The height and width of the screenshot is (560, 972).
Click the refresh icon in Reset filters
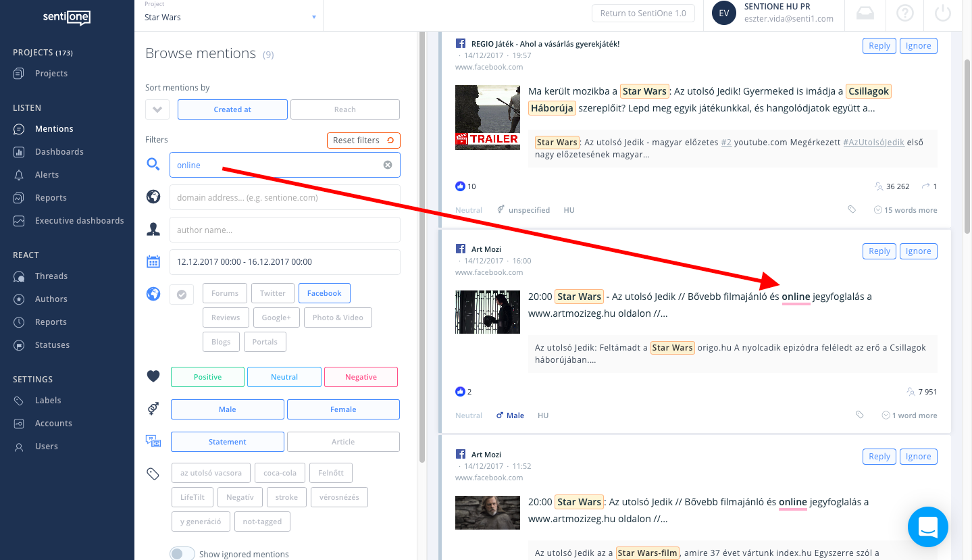[390, 141]
